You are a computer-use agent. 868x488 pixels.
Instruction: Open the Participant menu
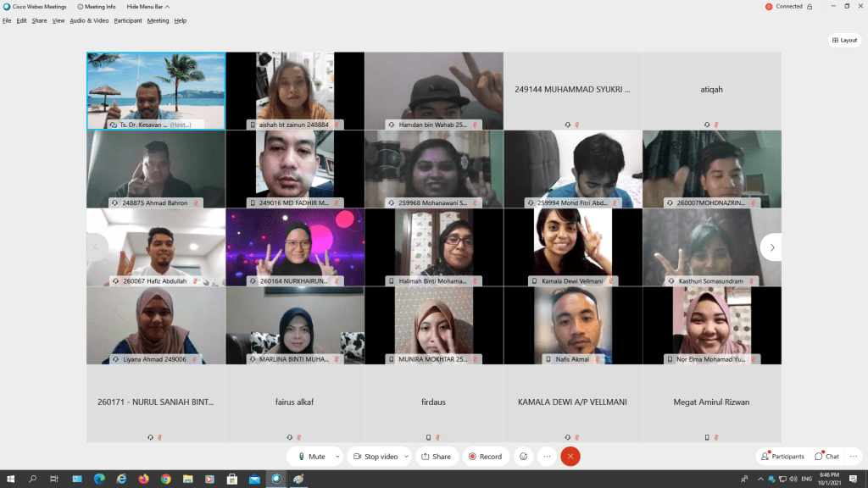(128, 20)
